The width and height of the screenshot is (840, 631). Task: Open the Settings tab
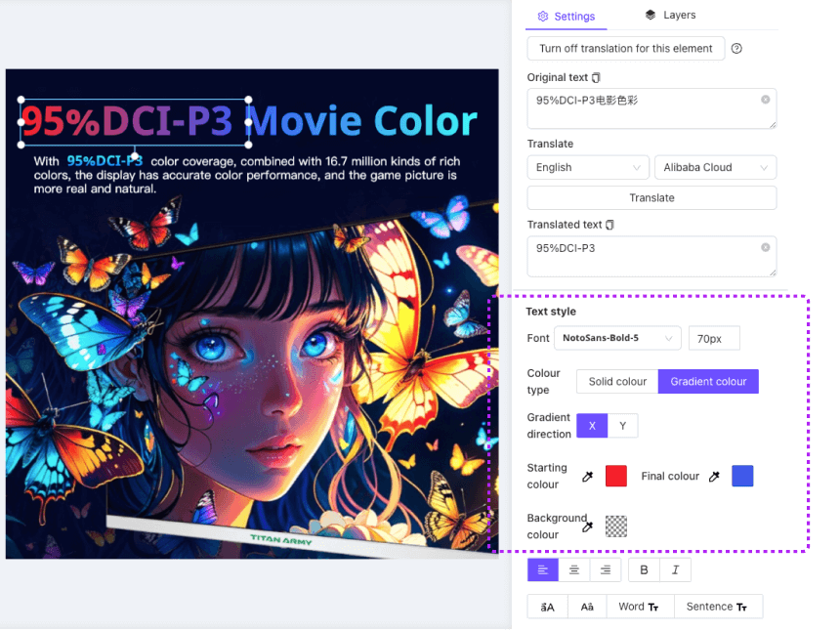click(x=567, y=16)
